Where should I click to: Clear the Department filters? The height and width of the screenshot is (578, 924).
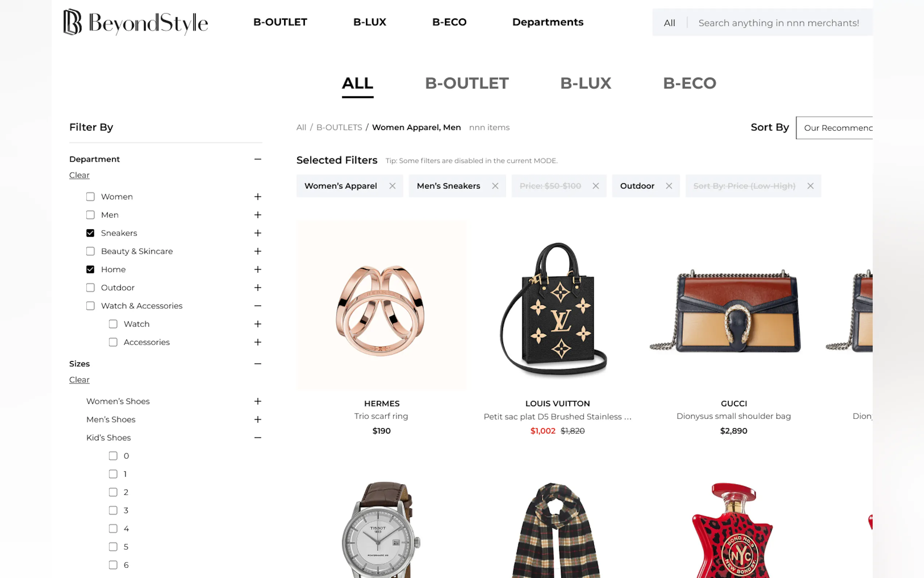79,175
